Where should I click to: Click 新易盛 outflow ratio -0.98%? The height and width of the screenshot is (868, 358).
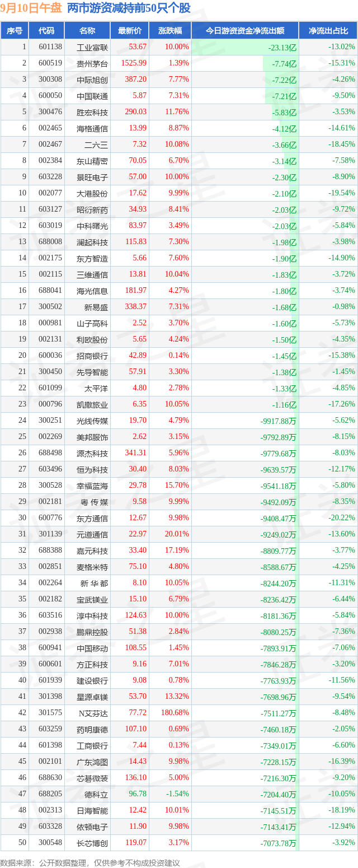coord(343,307)
